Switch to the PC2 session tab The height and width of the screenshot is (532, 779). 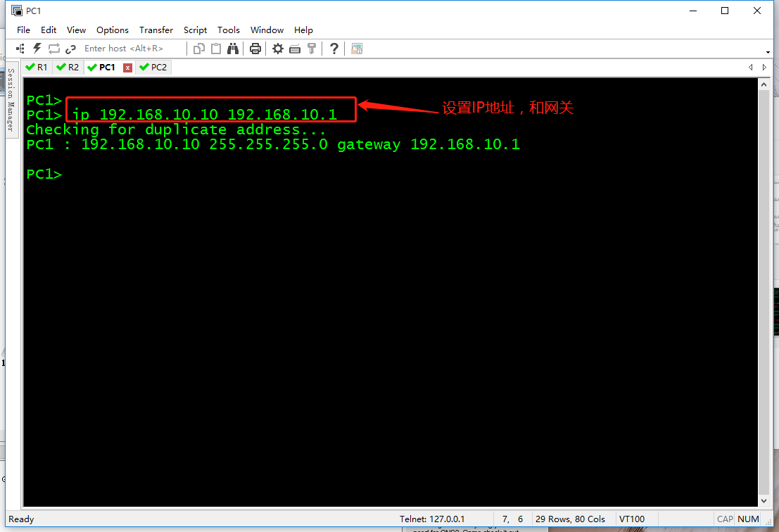click(x=154, y=67)
